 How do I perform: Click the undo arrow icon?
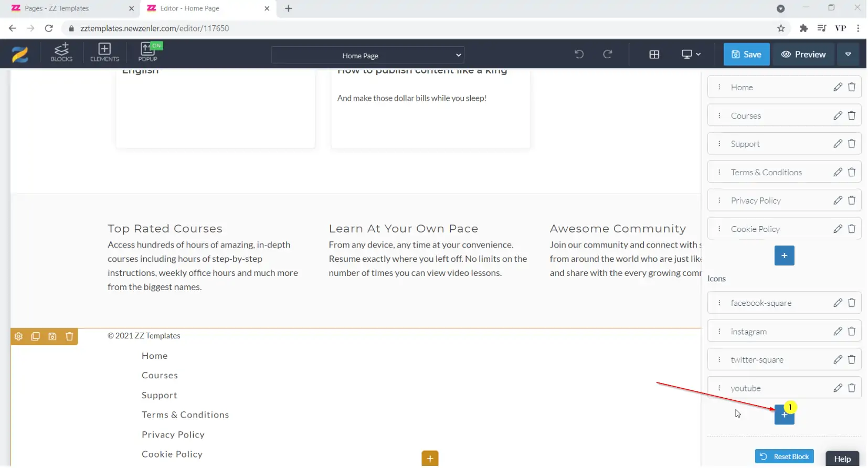(579, 54)
